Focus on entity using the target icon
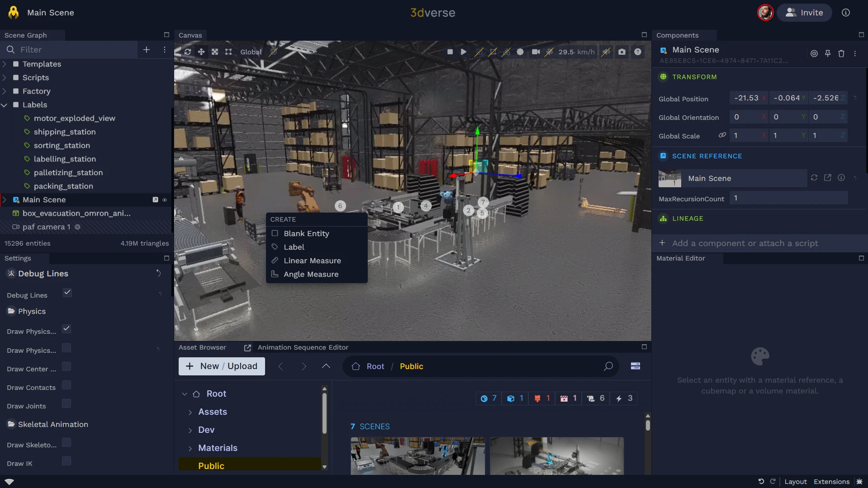868x488 pixels. (814, 54)
